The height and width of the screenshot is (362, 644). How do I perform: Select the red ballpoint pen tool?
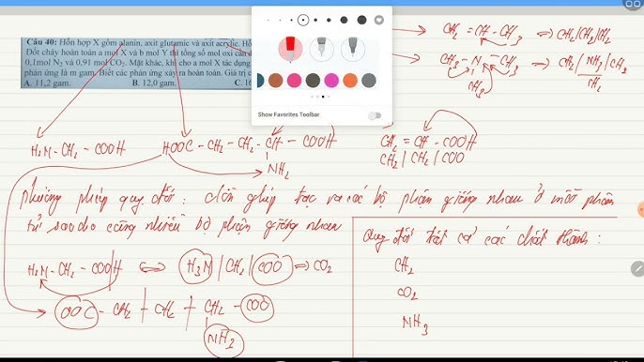pos(290,50)
